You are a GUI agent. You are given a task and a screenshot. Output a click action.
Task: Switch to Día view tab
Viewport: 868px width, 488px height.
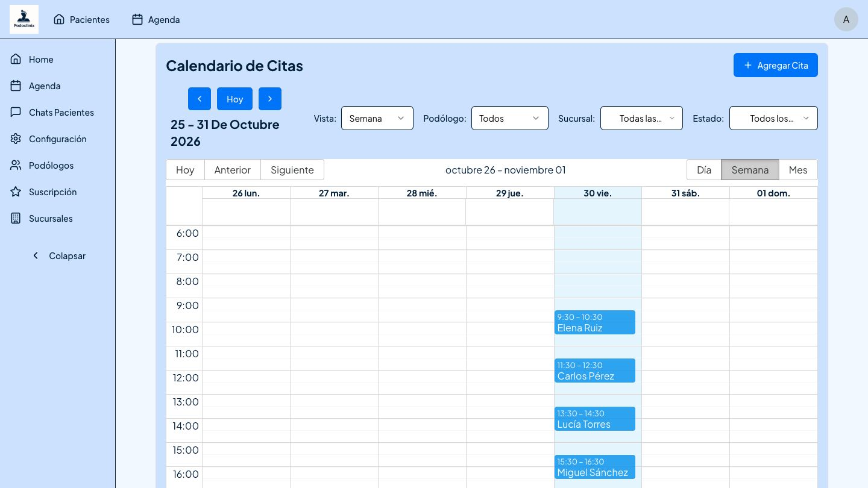[x=704, y=170]
